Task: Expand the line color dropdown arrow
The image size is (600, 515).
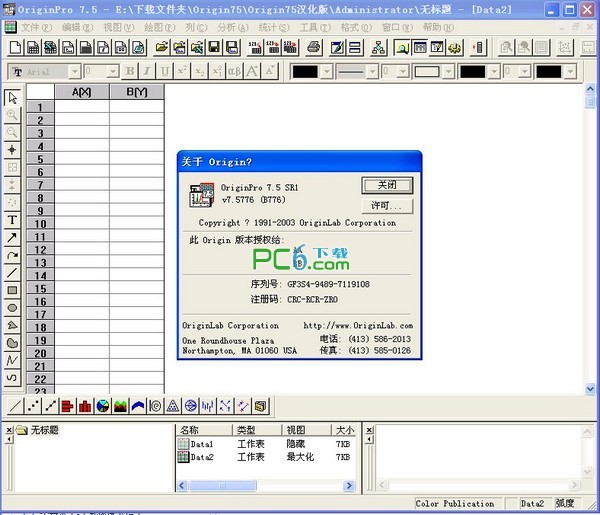Action: coord(326,72)
